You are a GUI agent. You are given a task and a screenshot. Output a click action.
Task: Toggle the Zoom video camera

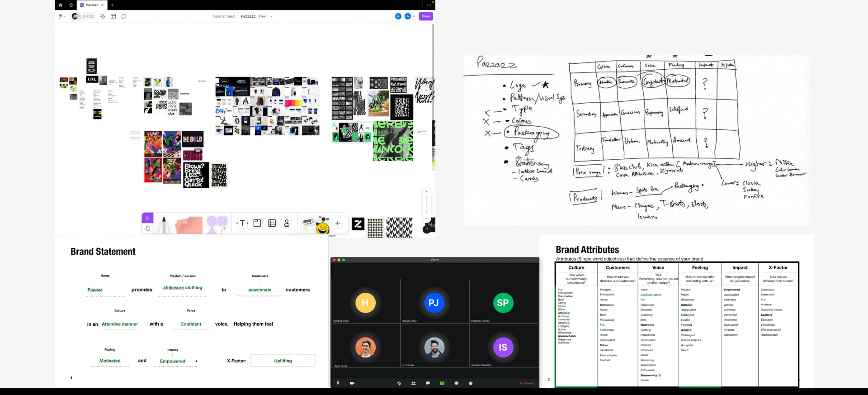coord(352,383)
